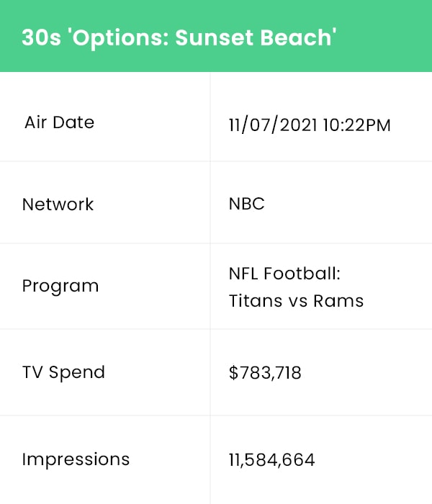Click the NBC network value
The height and width of the screenshot is (504, 432).
coord(246,204)
